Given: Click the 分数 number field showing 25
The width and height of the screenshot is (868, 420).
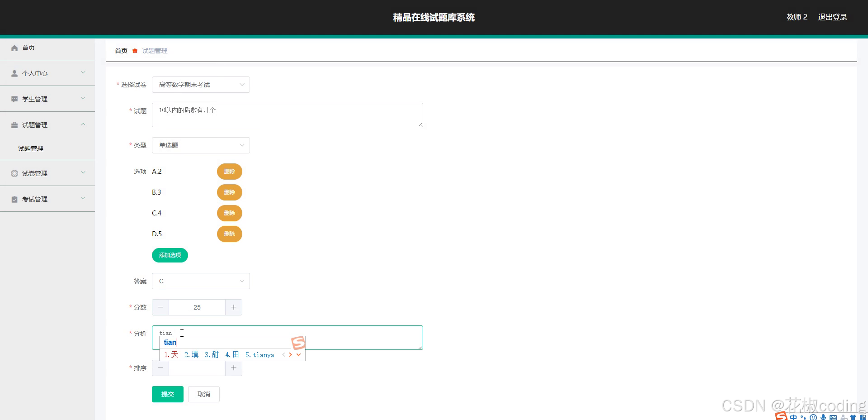Looking at the screenshot, I should [197, 307].
